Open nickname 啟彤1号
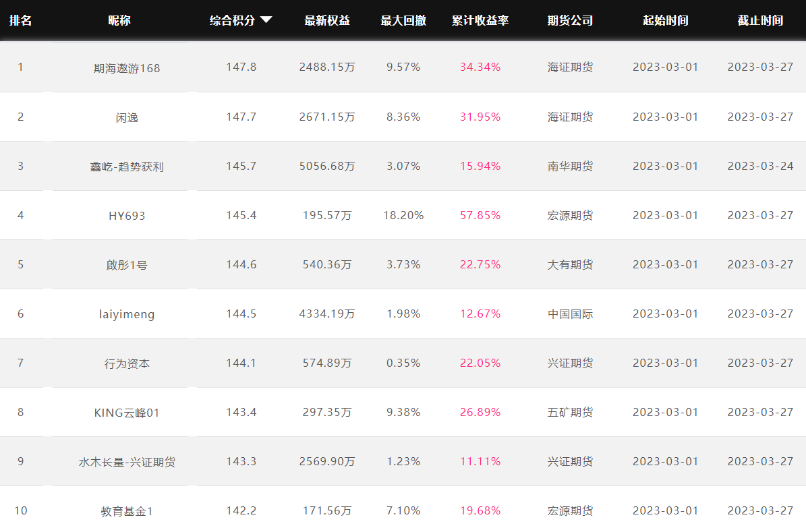 point(127,265)
